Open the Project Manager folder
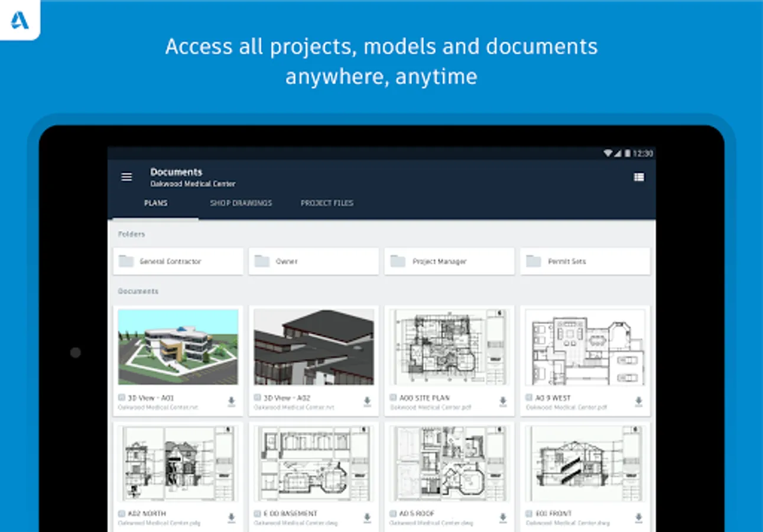 [x=449, y=261]
